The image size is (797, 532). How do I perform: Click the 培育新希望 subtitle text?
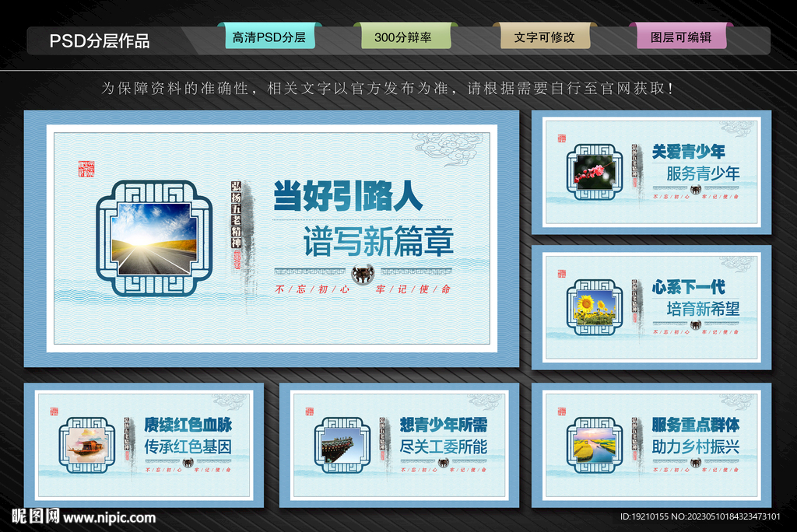click(x=703, y=309)
